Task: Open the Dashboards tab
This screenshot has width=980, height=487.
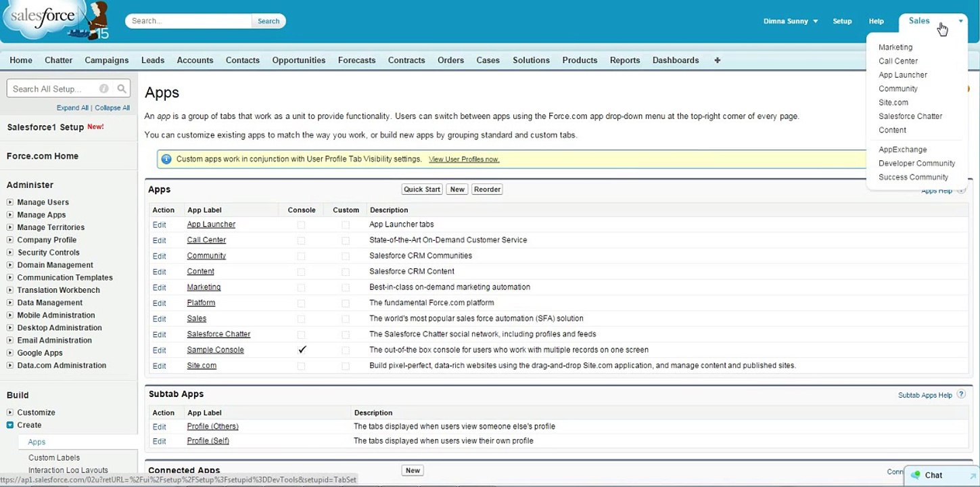Action: click(676, 60)
